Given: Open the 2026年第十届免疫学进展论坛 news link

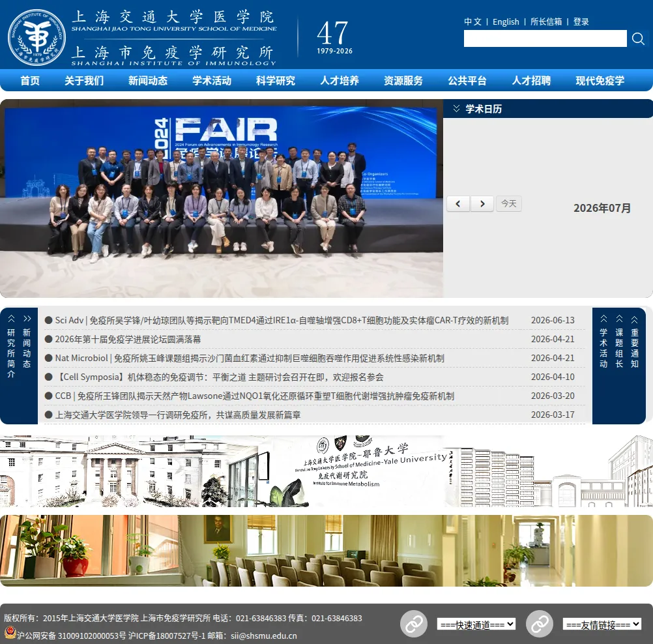Looking at the screenshot, I should [x=128, y=339].
